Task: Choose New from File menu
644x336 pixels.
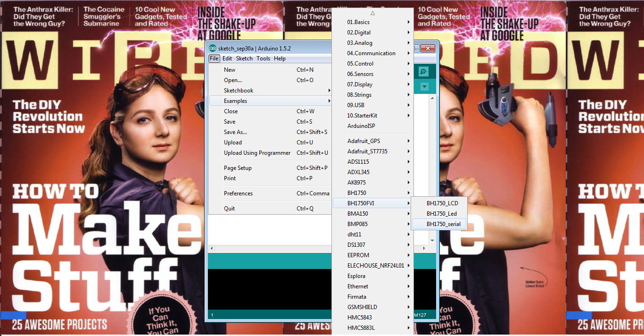Action: coord(270,70)
